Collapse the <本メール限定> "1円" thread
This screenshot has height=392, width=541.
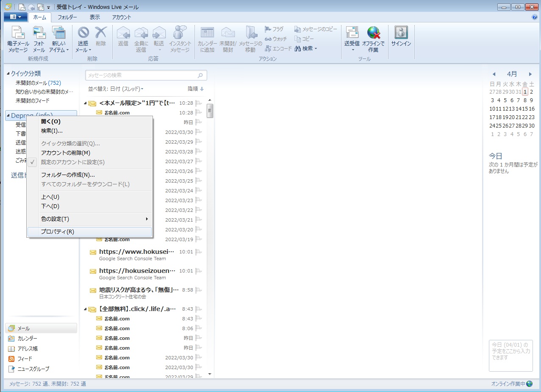[x=85, y=103]
